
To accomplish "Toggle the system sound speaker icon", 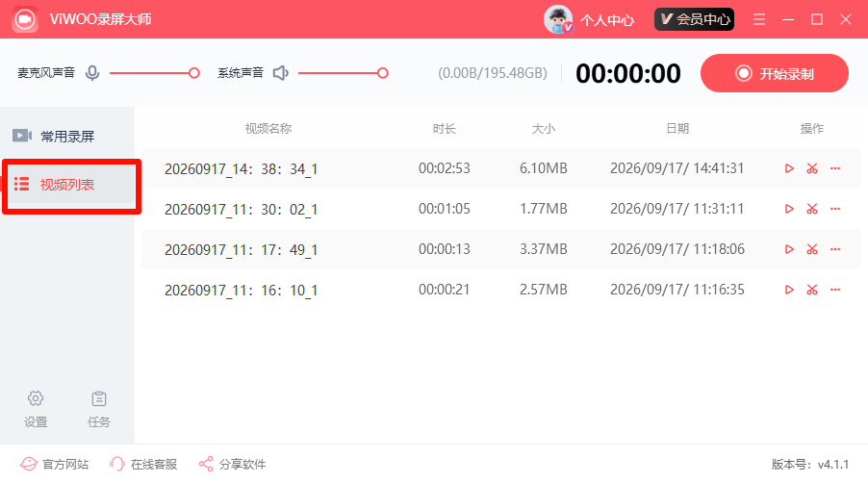I will [x=281, y=73].
